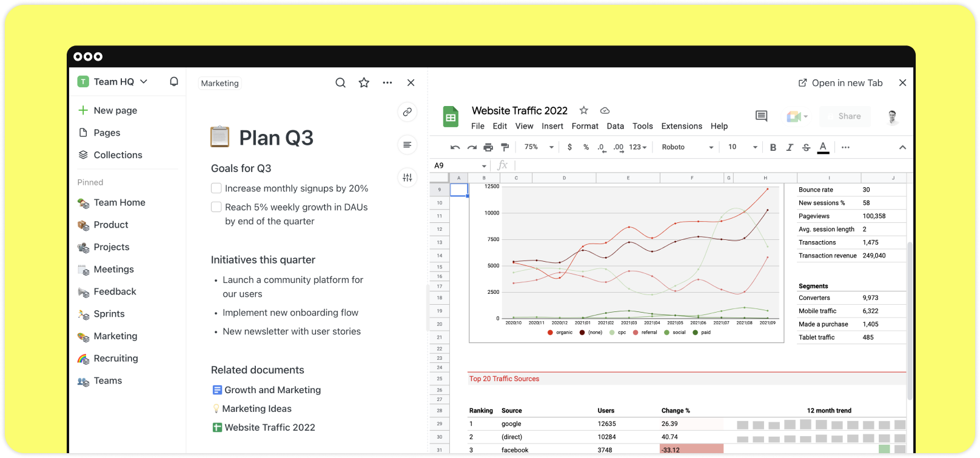Star the Marketing page as favorite
The image size is (980, 458).
click(x=364, y=83)
